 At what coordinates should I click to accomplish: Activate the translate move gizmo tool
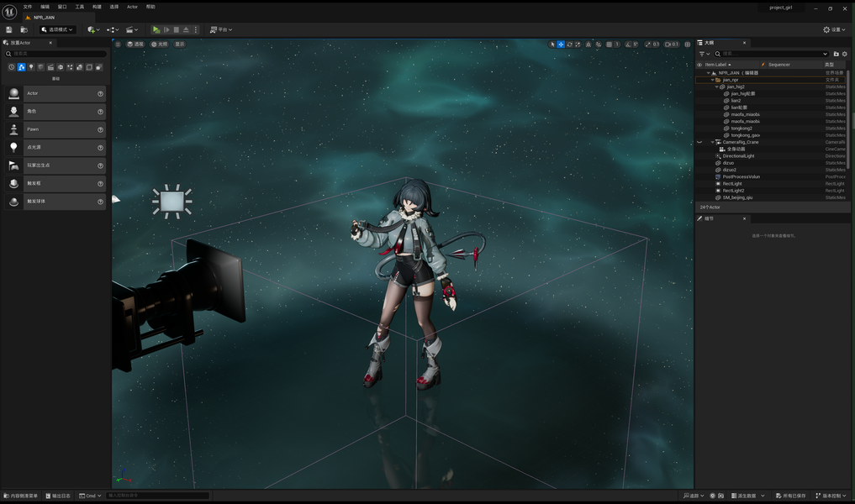pos(561,45)
